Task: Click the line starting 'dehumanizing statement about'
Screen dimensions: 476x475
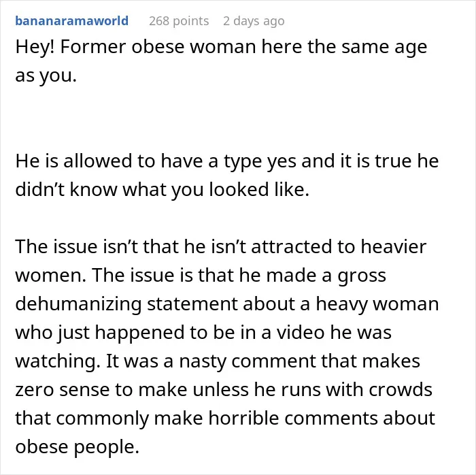Action: [226, 304]
